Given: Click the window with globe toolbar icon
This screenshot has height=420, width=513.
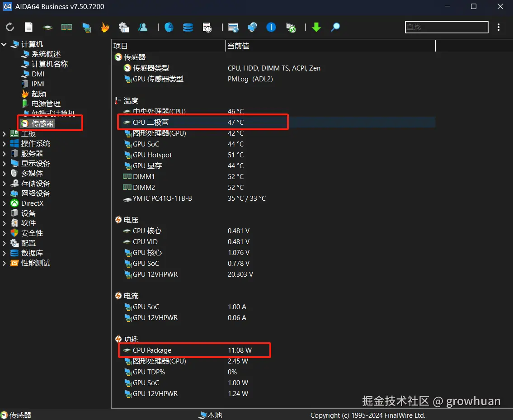Looking at the screenshot, I should 233,27.
